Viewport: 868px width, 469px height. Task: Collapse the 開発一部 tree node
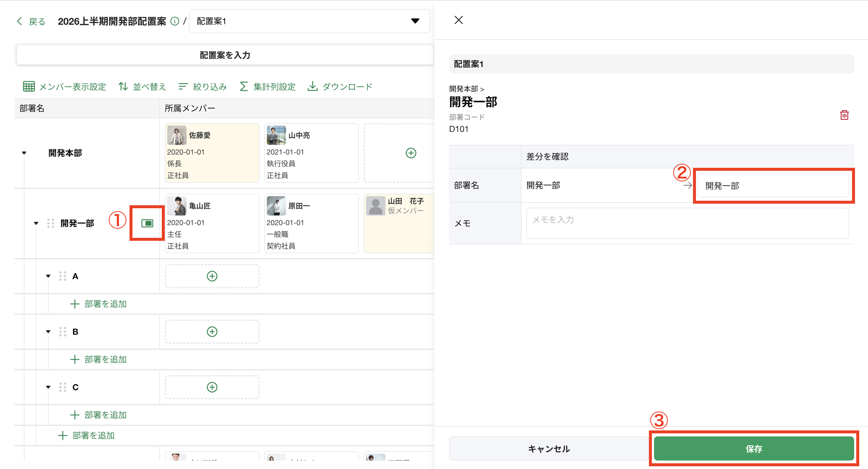click(36, 223)
